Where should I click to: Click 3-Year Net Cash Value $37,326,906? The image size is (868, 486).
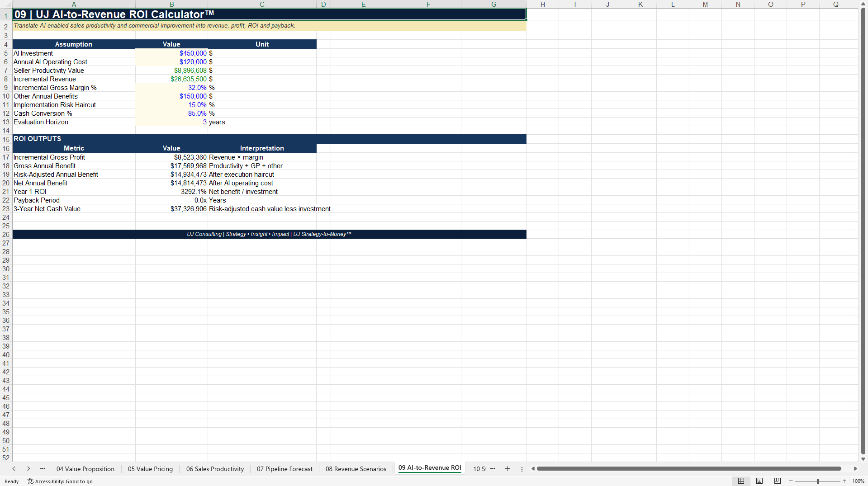pyautogui.click(x=171, y=209)
